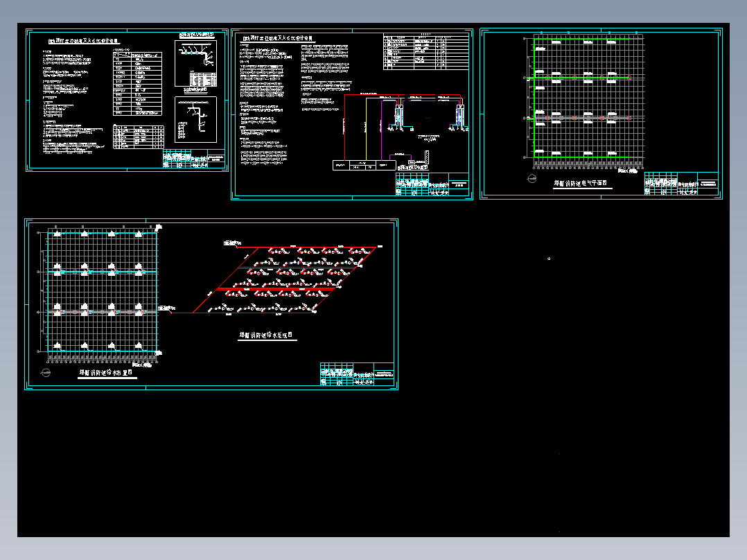The image size is (747, 560).
Task: Click the title block of the colored control schematic sheet
Action: [432, 184]
